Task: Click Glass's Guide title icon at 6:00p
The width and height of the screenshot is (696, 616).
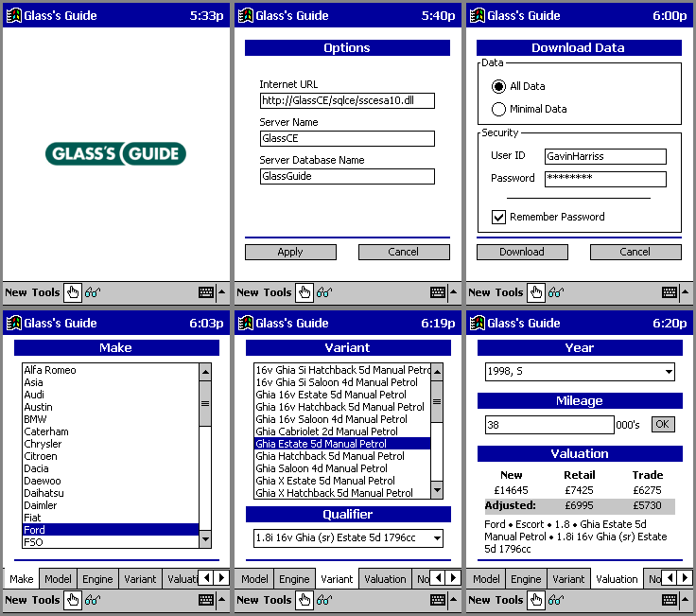Action: pyautogui.click(x=478, y=15)
